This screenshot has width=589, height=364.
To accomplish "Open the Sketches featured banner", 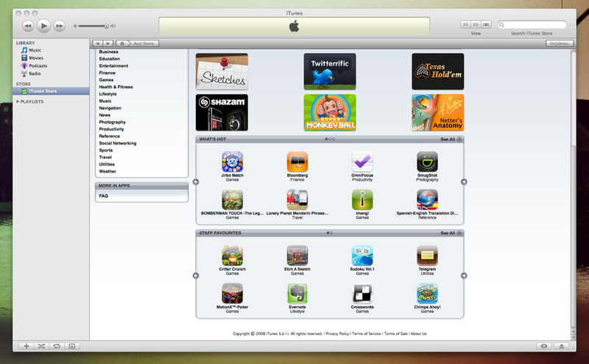I will pyautogui.click(x=222, y=71).
